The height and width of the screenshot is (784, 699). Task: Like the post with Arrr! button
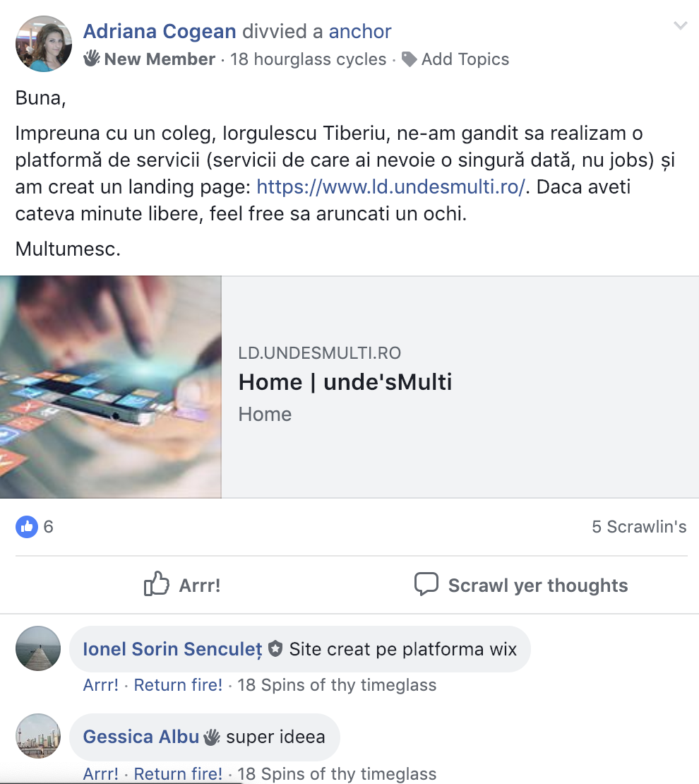[x=182, y=585]
